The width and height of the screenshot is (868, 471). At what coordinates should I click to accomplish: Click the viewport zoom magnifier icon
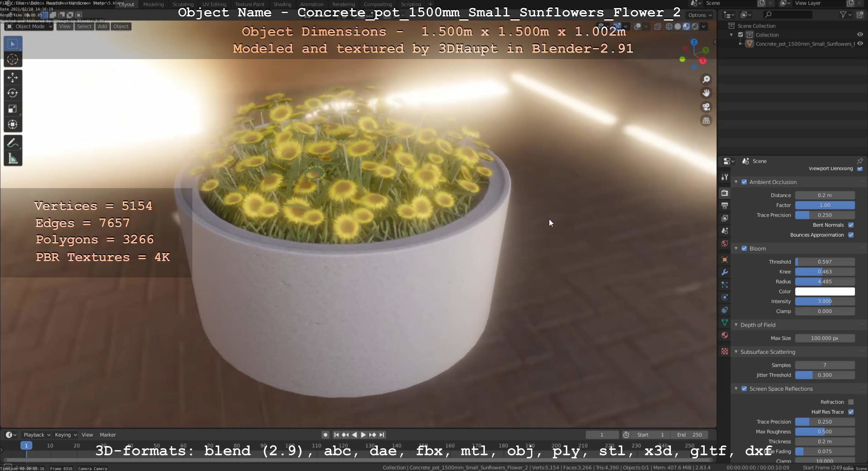click(706, 79)
